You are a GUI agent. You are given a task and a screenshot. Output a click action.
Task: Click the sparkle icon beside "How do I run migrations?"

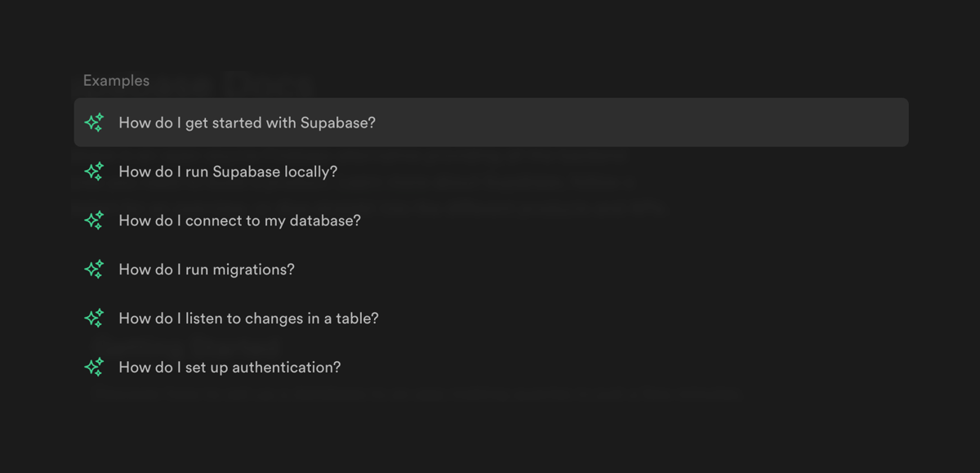[x=94, y=269]
